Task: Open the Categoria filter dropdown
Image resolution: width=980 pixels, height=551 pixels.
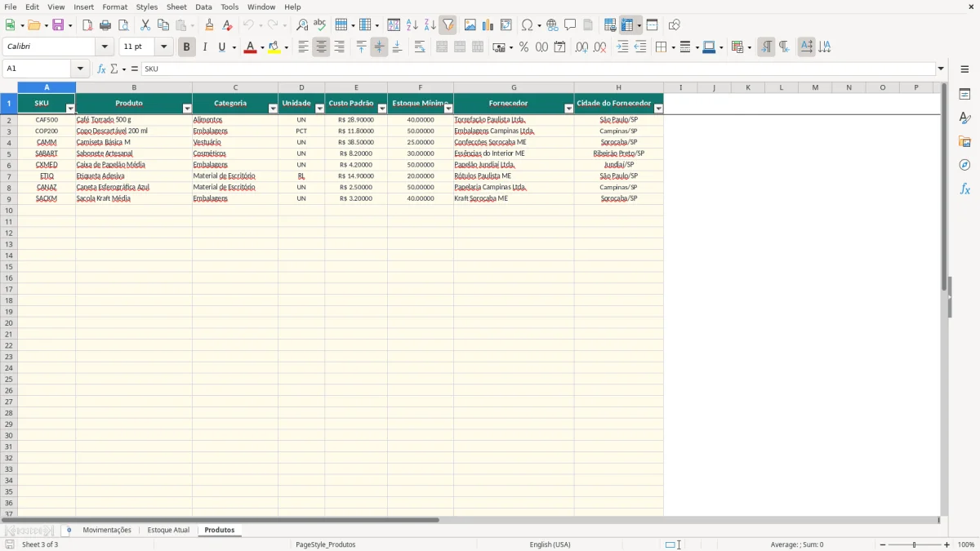Action: click(x=273, y=109)
